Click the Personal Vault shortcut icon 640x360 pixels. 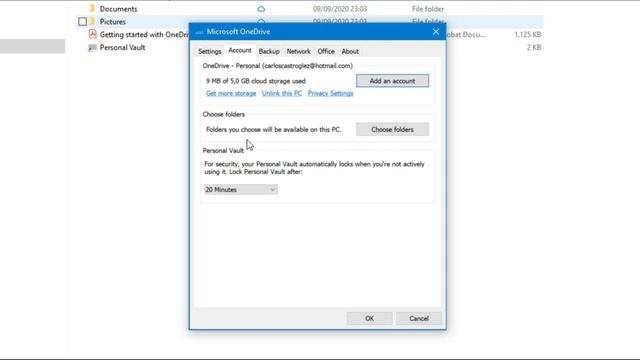click(93, 47)
